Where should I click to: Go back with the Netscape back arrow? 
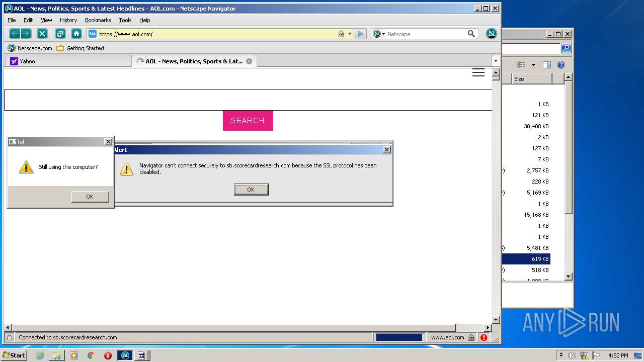click(15, 34)
